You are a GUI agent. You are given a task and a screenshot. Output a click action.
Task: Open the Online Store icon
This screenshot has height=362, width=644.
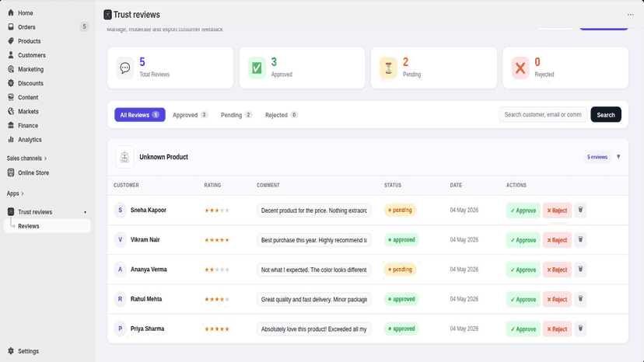11,172
